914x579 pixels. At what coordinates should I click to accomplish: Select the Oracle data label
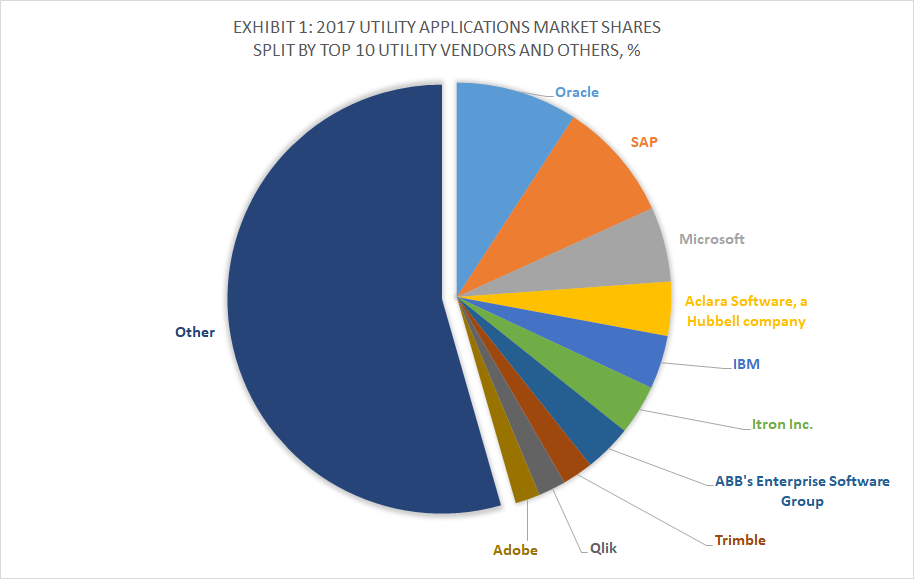(577, 92)
